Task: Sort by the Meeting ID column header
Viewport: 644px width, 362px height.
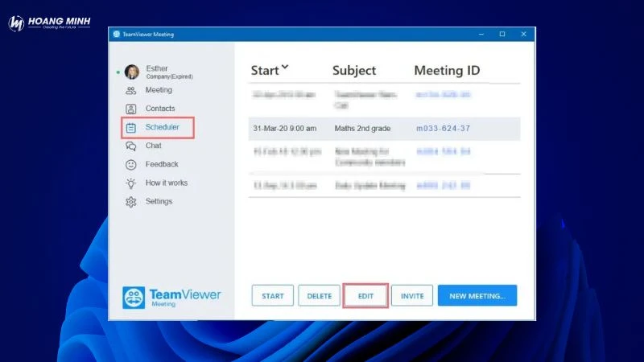Action: tap(447, 71)
